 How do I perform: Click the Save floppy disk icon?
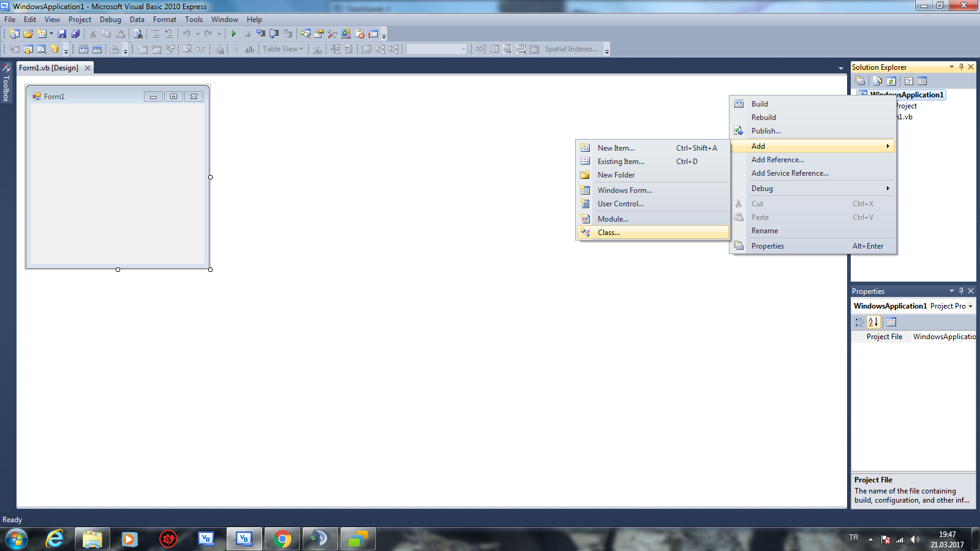tap(62, 34)
